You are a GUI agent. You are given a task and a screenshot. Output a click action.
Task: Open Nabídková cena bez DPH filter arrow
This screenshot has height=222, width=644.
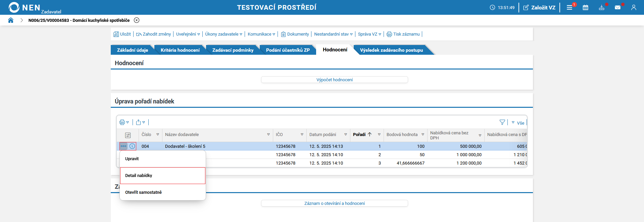pos(480,135)
